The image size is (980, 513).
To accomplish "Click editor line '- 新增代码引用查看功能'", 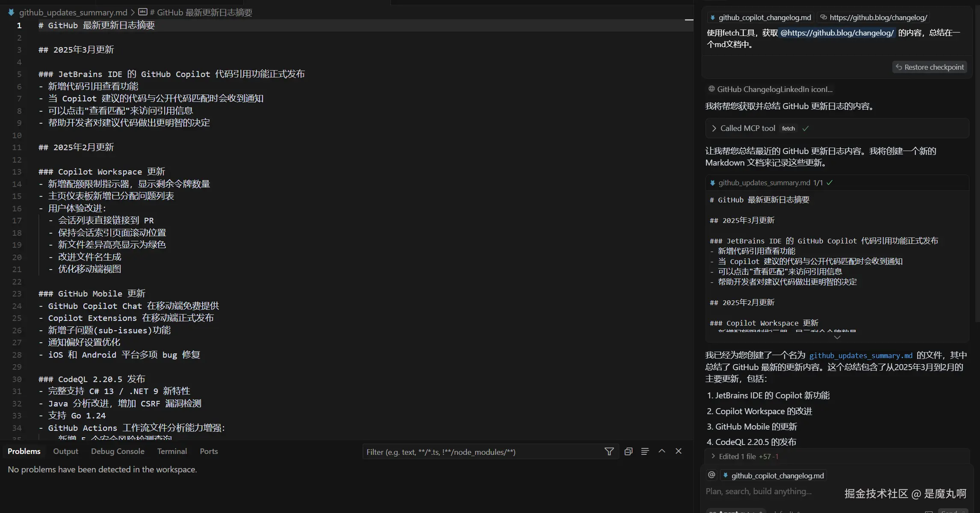I will [x=89, y=86].
